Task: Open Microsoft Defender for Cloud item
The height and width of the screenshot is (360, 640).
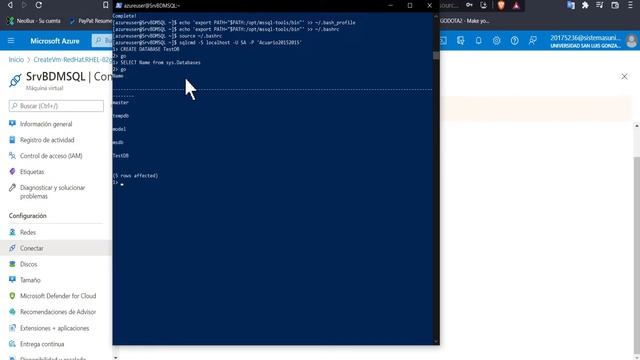Action: point(58,296)
